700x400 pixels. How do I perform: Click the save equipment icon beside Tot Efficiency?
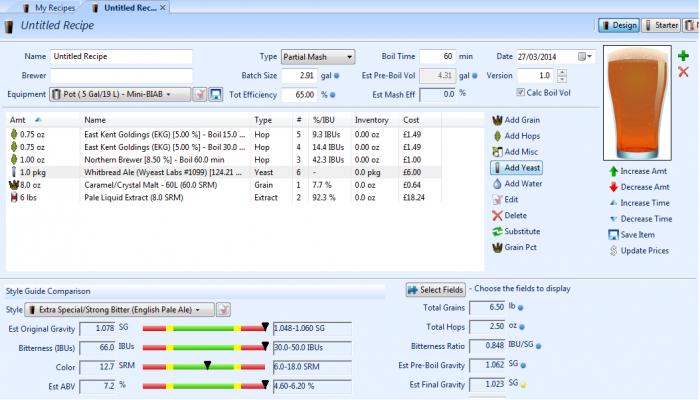click(216, 94)
